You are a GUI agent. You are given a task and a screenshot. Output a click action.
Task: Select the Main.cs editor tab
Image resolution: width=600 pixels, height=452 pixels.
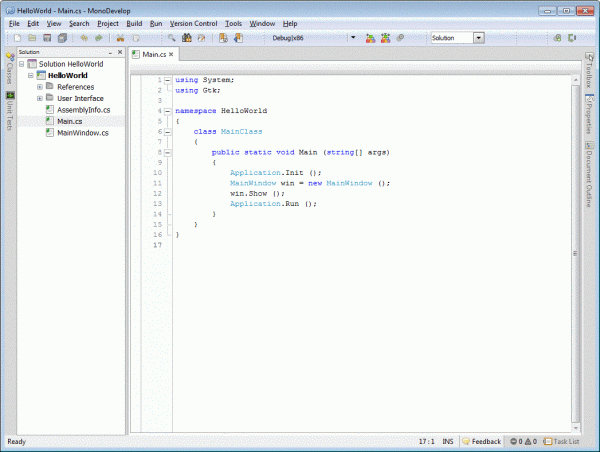tap(154, 54)
